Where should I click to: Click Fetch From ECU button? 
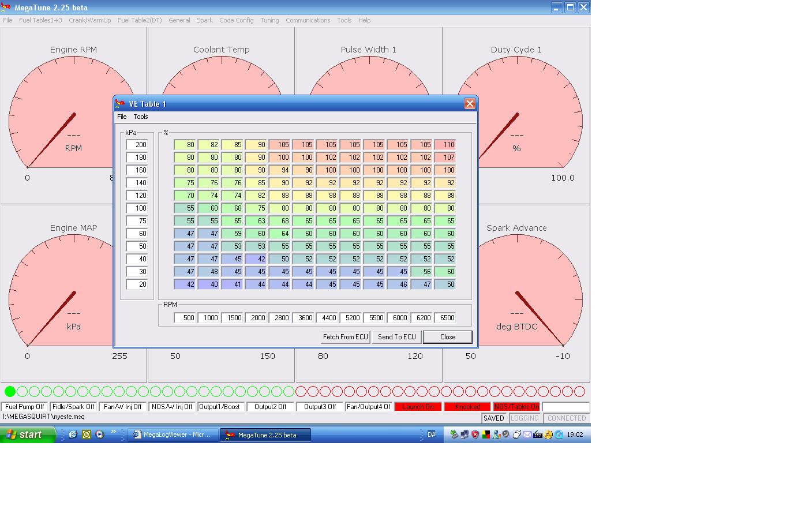click(345, 337)
